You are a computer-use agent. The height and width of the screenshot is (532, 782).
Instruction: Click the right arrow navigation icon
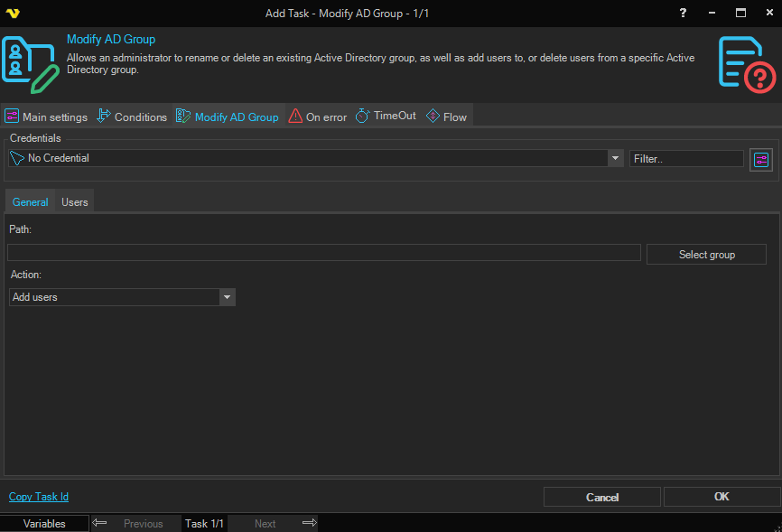tap(309, 523)
